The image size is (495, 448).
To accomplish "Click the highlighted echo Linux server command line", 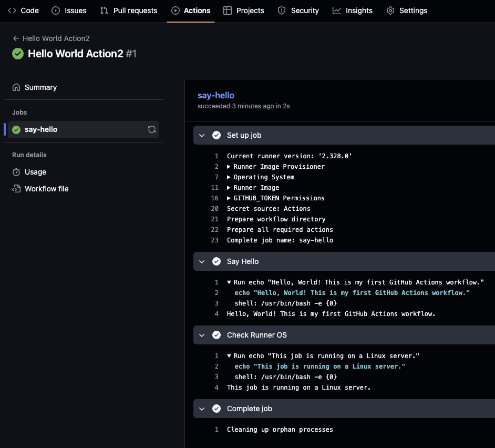I will tap(320, 366).
